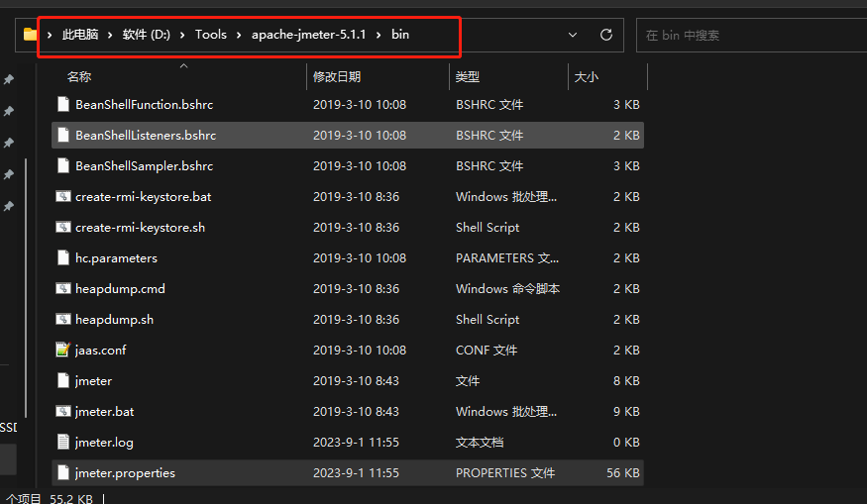Click script icon of create-rmi-keystore.sh
Viewport: 867px width, 504px height.
click(63, 227)
